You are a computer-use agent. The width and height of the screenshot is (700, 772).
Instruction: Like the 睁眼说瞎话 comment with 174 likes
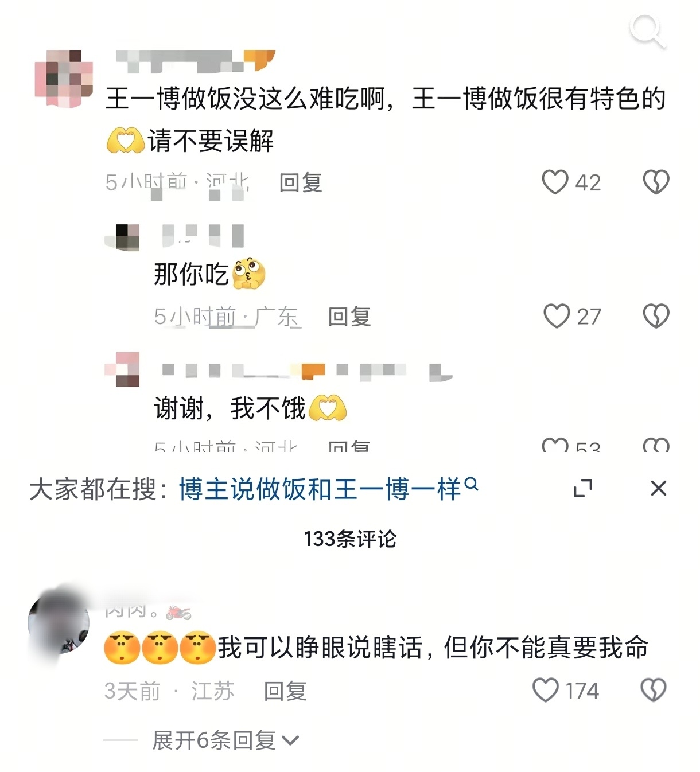point(546,690)
